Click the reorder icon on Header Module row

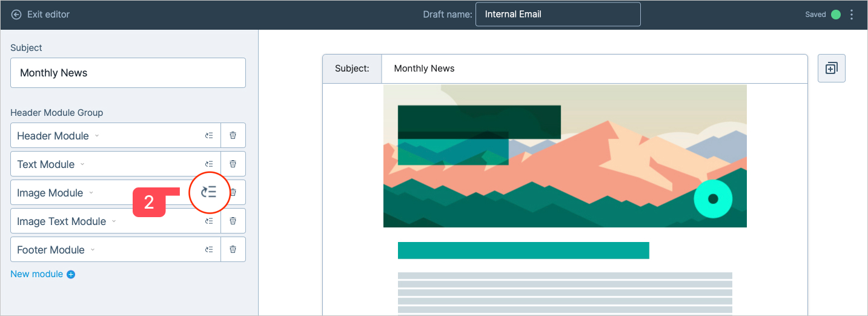[x=209, y=135]
